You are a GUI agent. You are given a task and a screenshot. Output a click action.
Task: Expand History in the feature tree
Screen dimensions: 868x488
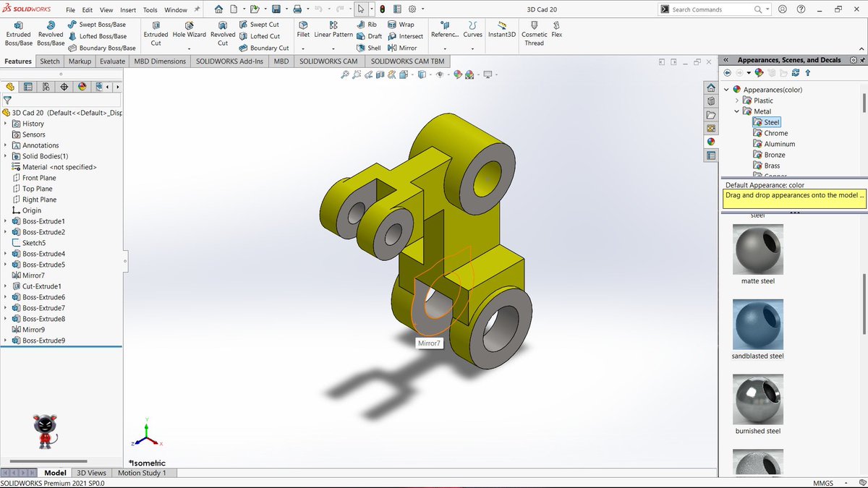coord(7,123)
